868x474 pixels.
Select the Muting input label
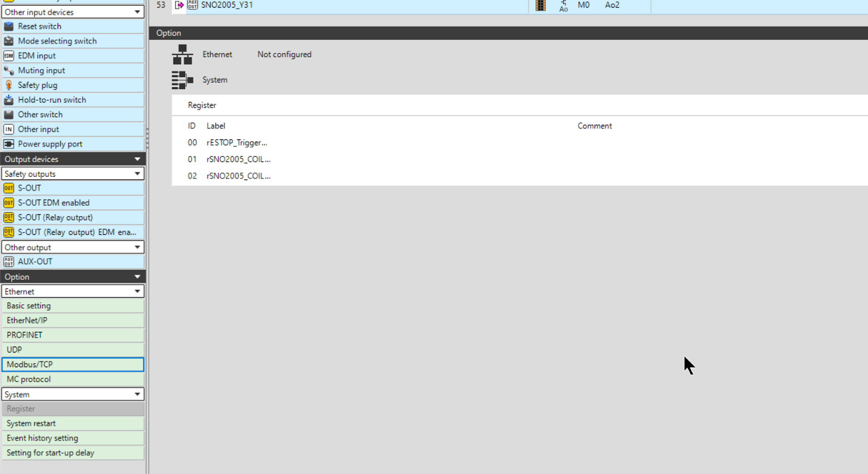coord(41,71)
